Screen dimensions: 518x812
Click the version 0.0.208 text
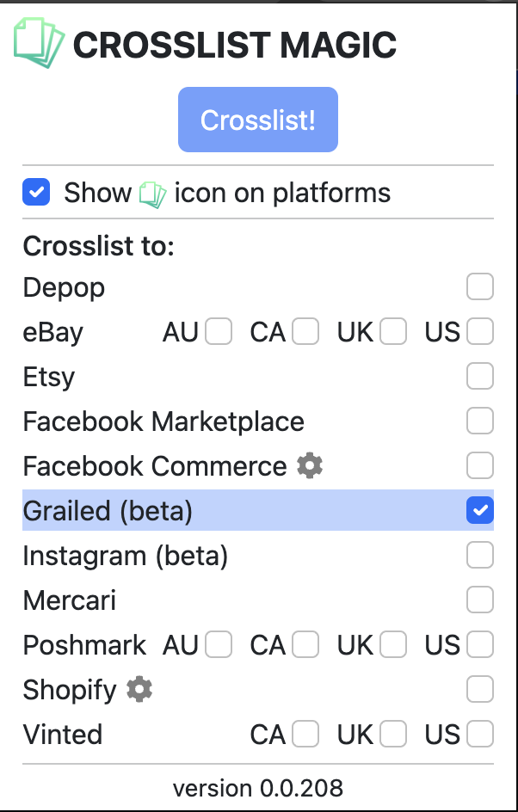(258, 788)
